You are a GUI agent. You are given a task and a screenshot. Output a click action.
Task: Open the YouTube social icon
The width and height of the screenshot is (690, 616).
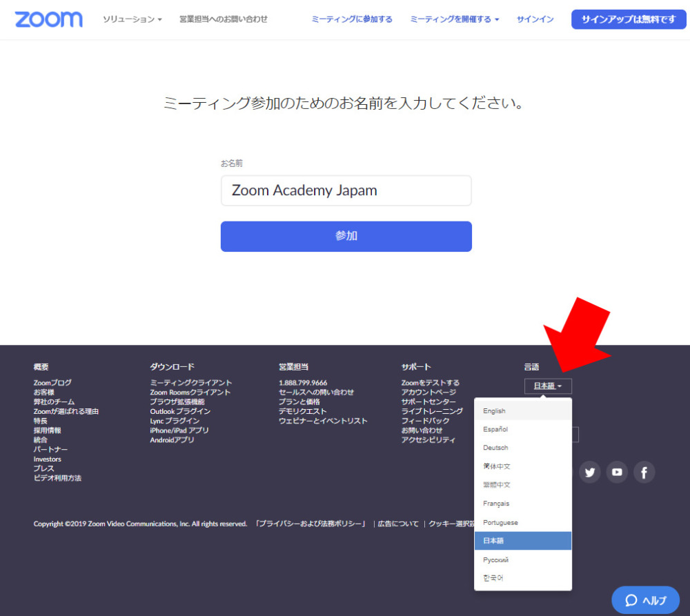click(x=617, y=473)
